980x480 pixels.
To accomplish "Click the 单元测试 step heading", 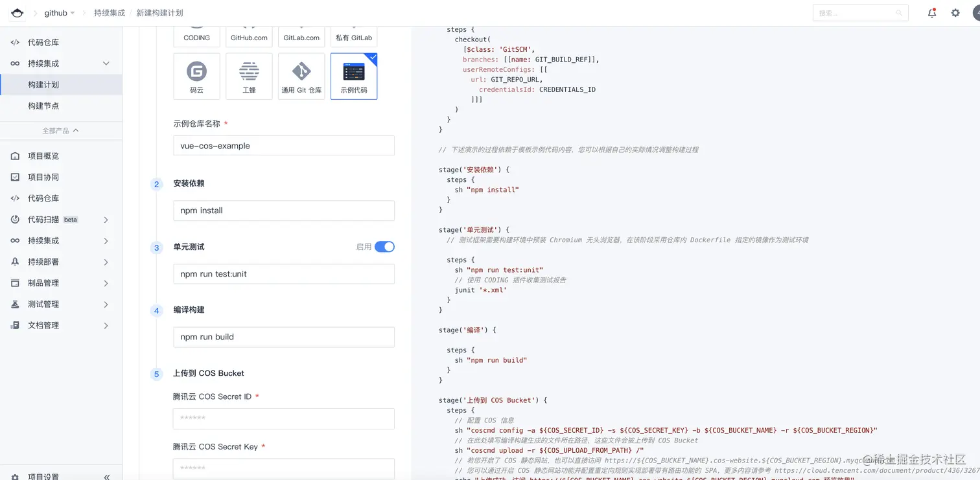I will coord(189,247).
